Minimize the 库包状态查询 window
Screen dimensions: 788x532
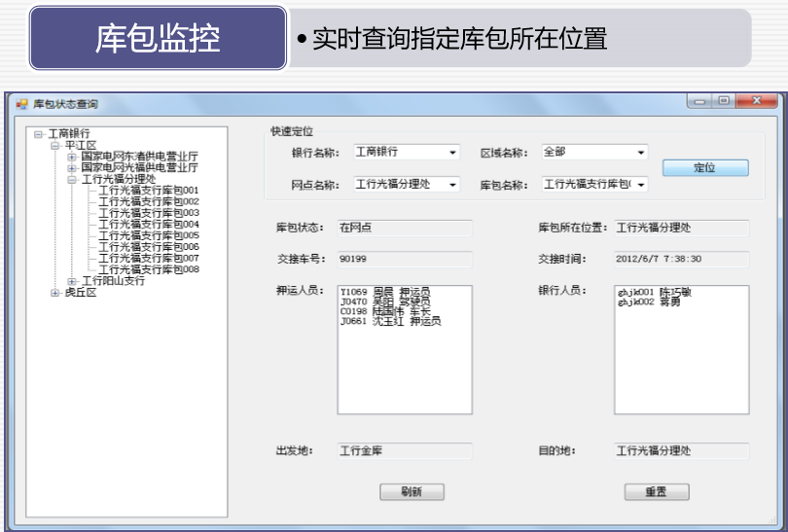699,101
